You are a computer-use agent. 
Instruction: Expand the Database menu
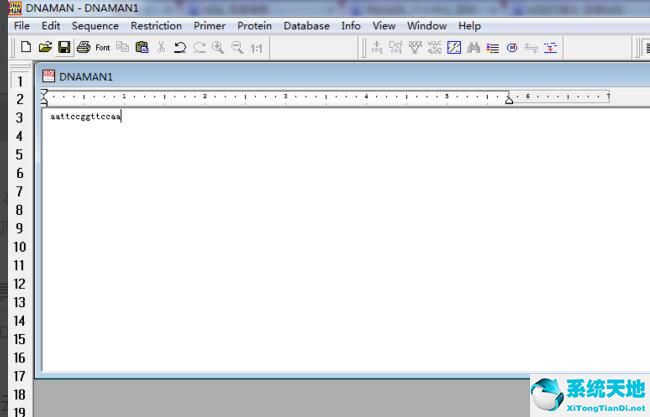tap(306, 26)
